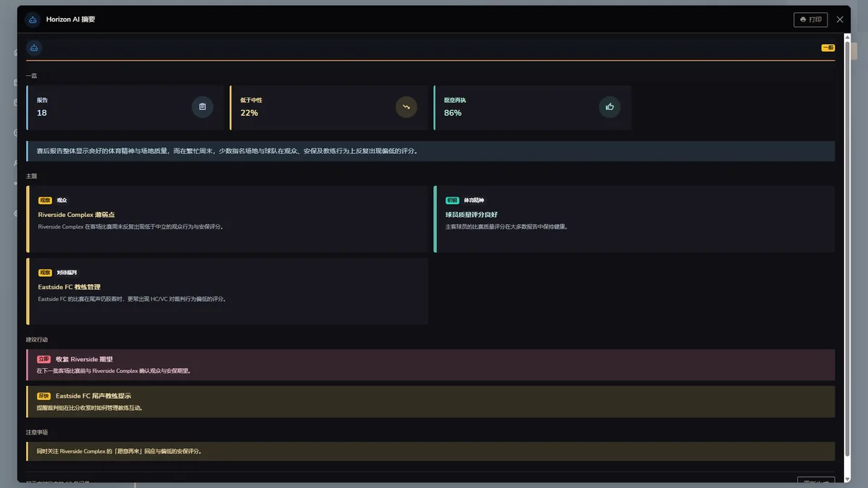Viewport: 868px width, 488px height.
Task: Click the 注意事项 section heading
Action: pos(37,432)
